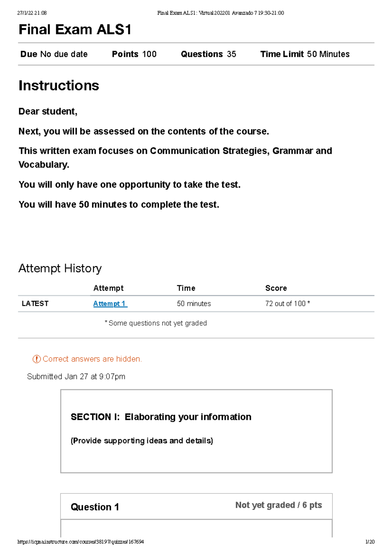Screen dimensions: 392x555
Task: Click the LATEST row label
Action: pos(35,304)
